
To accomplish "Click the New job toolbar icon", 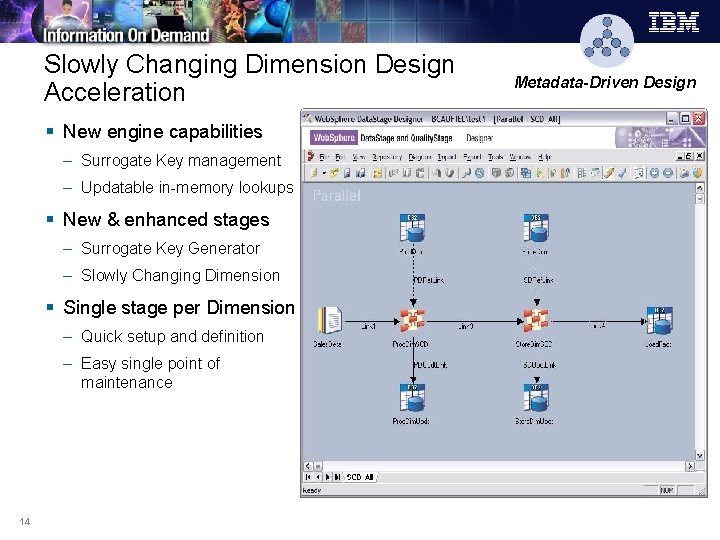I will click(314, 173).
